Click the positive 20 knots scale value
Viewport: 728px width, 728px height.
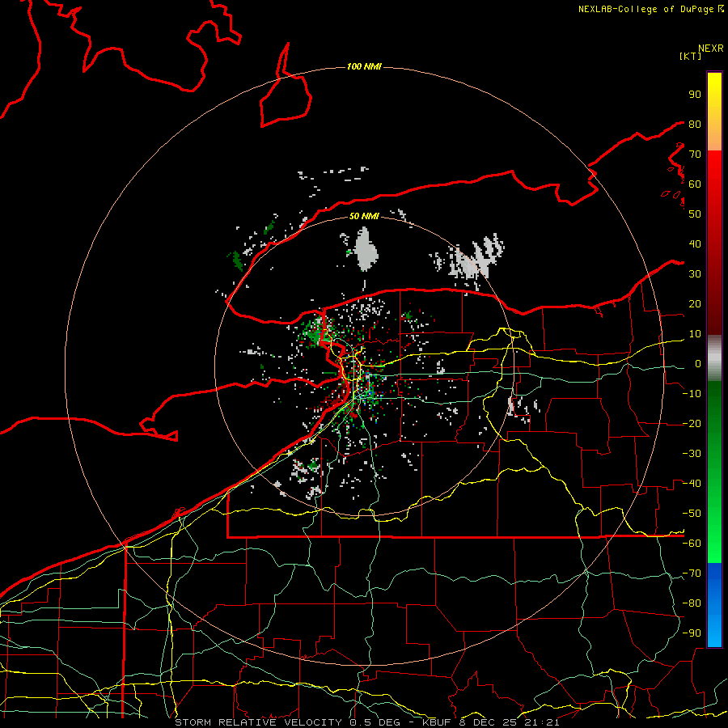tap(695, 304)
